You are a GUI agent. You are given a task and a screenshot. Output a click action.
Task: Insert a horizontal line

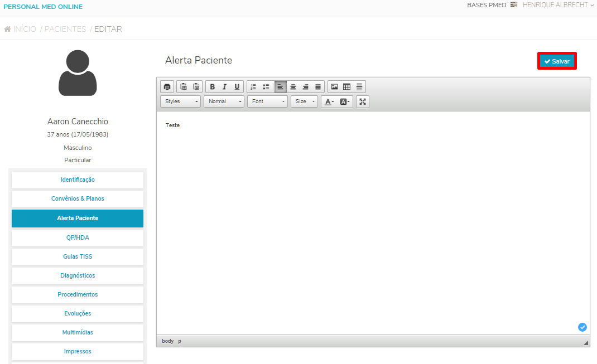click(359, 87)
